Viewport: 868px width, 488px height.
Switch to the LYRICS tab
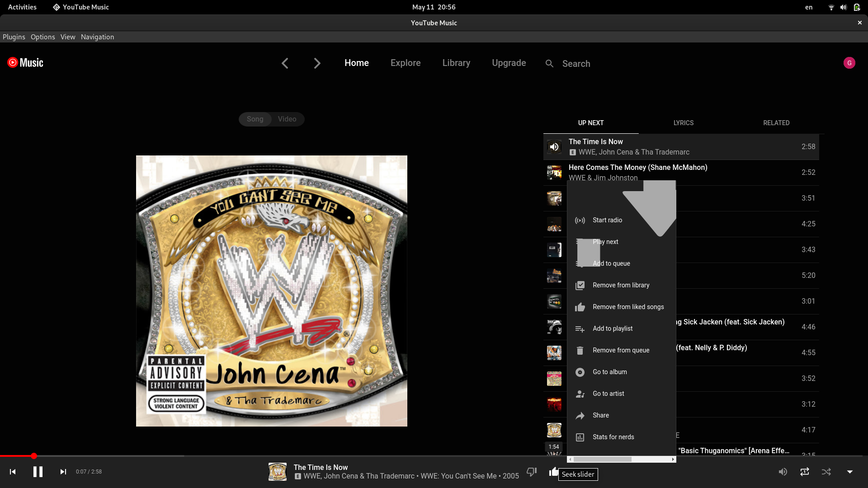(683, 123)
